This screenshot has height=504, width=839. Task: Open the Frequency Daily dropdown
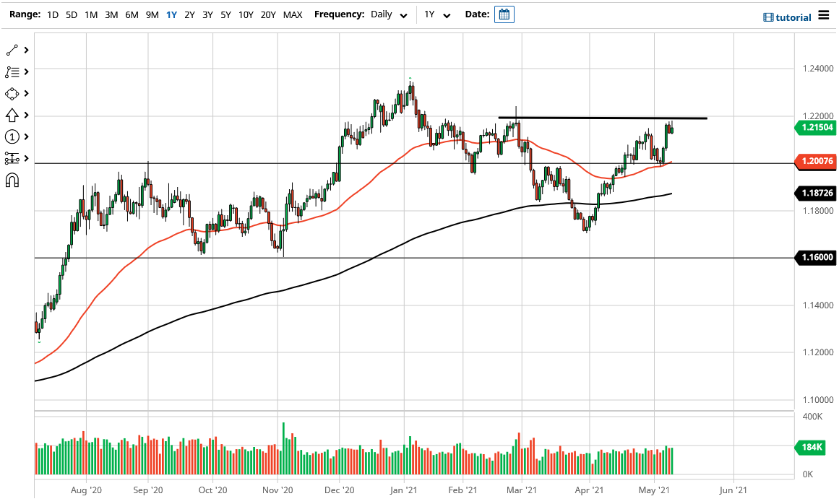[388, 14]
